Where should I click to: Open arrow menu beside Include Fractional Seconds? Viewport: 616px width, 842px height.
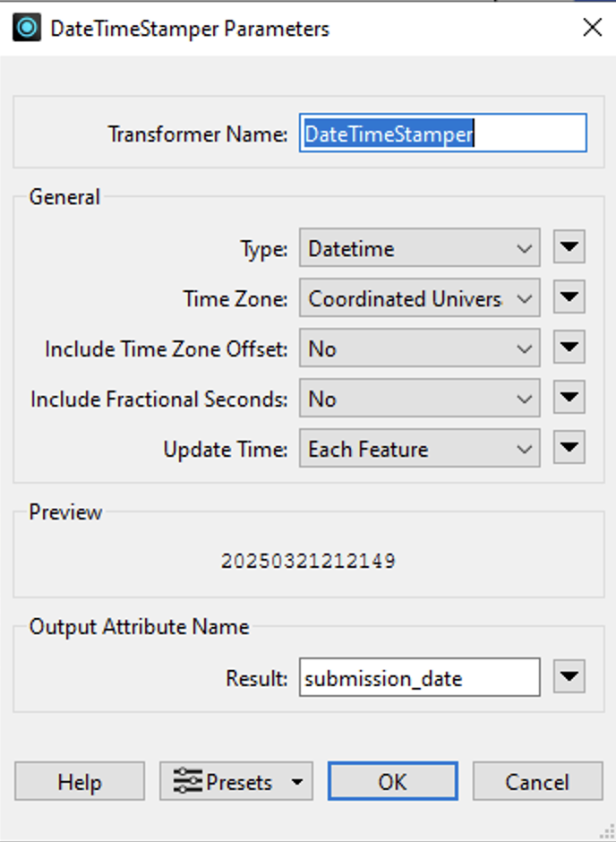tap(569, 398)
